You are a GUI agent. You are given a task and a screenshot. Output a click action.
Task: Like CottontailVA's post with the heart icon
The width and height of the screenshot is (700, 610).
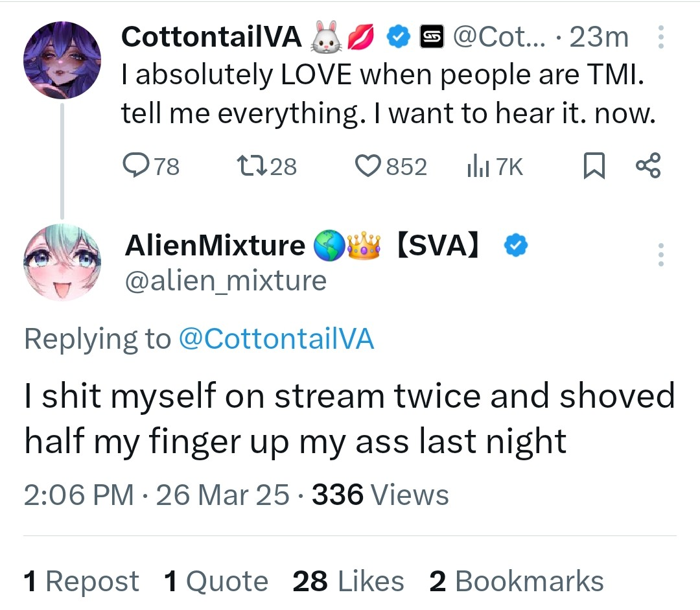[x=368, y=167]
